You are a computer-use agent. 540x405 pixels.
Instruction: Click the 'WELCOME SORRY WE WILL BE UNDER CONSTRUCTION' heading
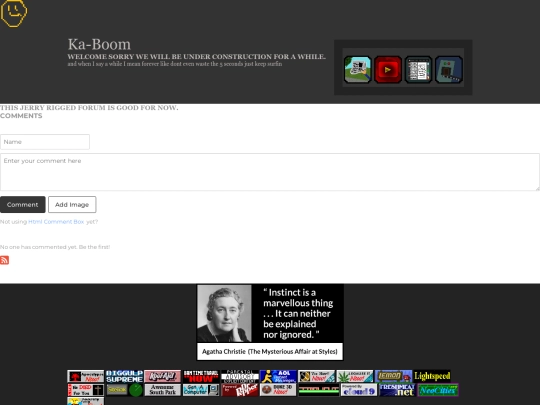click(x=197, y=56)
